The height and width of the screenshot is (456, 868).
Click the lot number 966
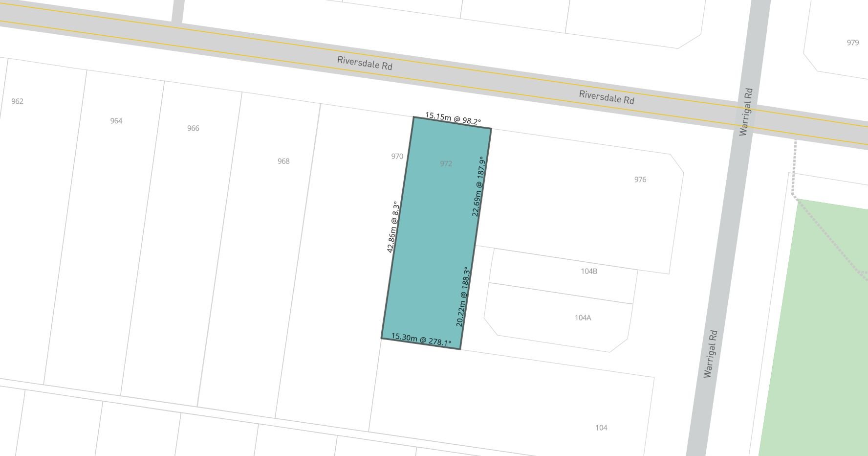click(x=193, y=128)
